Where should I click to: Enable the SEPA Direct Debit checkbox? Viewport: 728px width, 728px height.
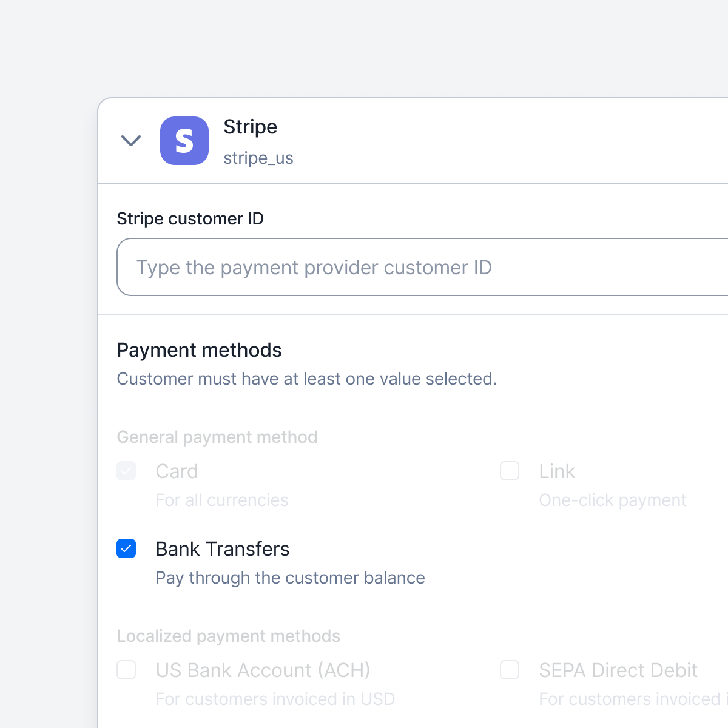coord(510,670)
